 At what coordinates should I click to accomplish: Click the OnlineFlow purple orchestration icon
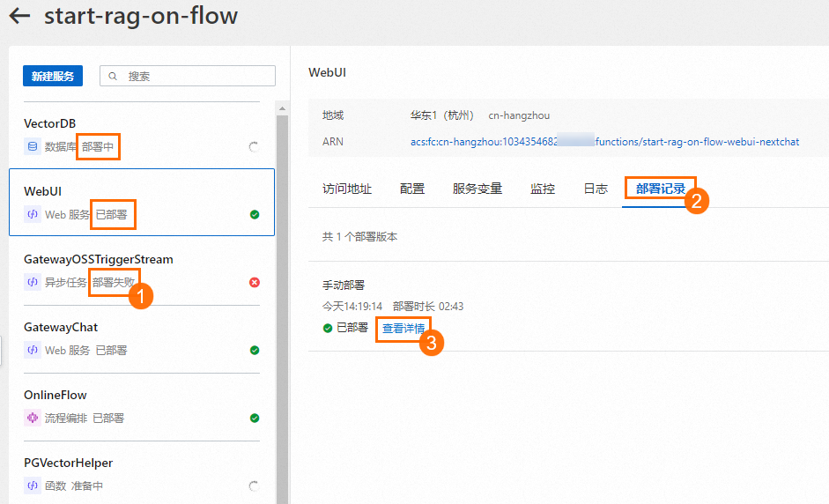tap(33, 418)
